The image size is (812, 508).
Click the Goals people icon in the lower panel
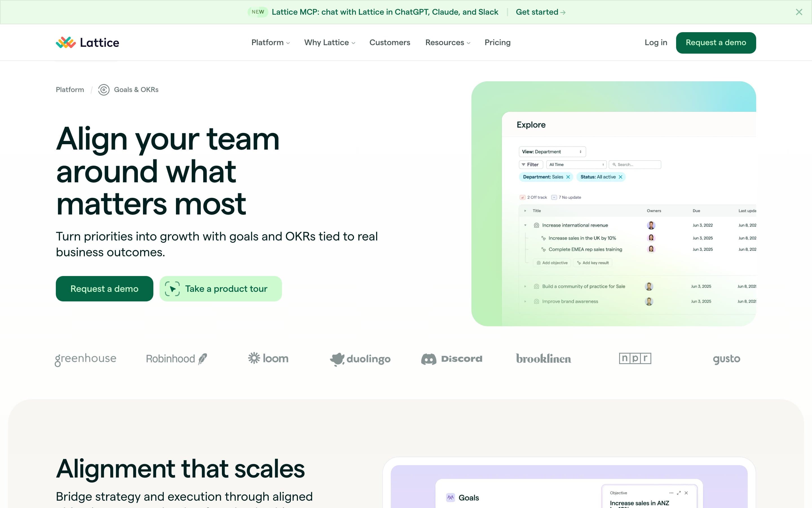[x=450, y=498]
